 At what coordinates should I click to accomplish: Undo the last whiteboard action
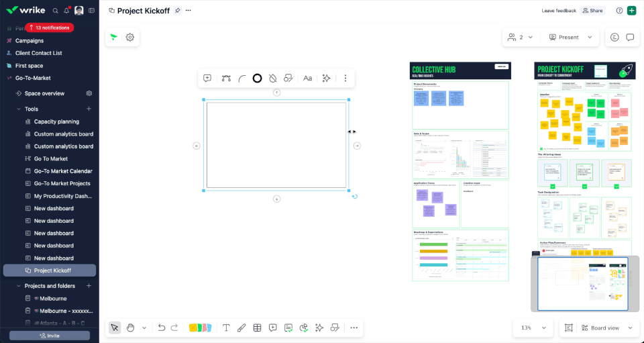pyautogui.click(x=162, y=328)
